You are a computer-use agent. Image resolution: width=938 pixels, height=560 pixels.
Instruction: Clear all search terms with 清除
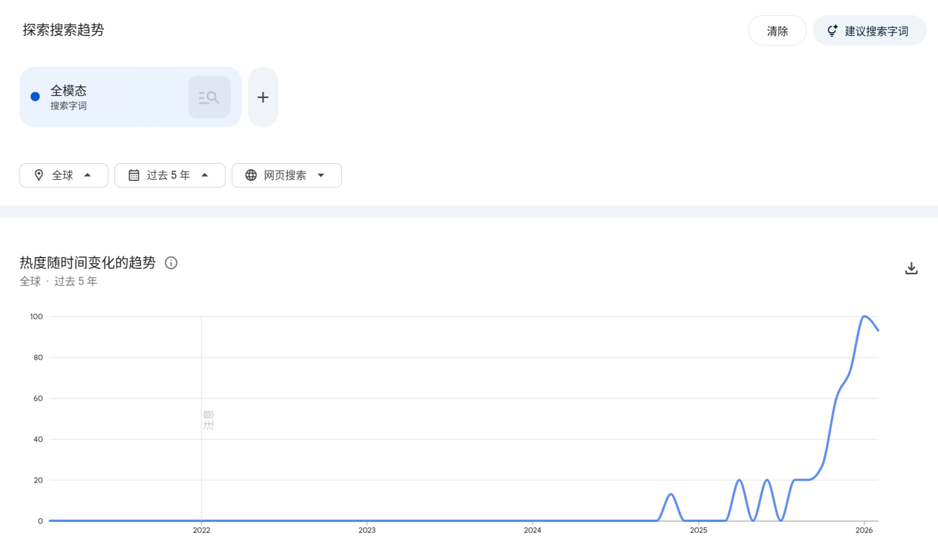[x=777, y=31]
